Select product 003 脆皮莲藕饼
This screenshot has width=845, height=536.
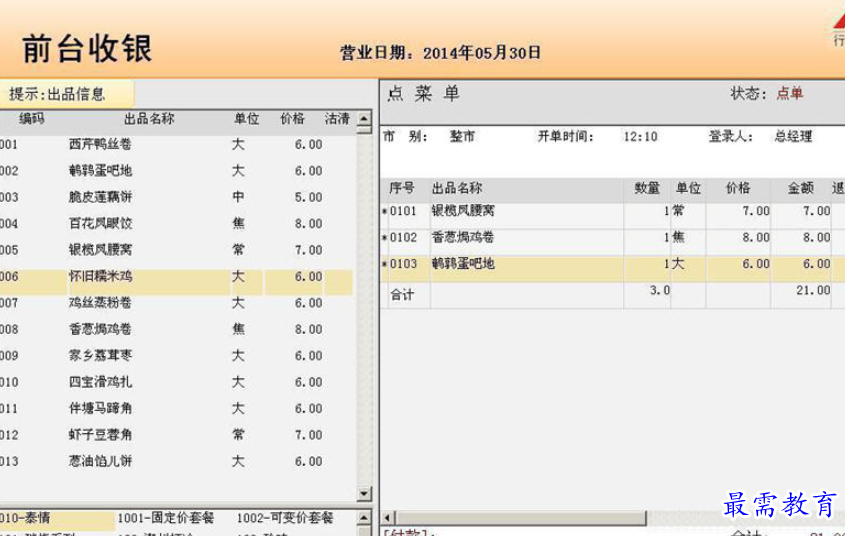click(x=177, y=197)
